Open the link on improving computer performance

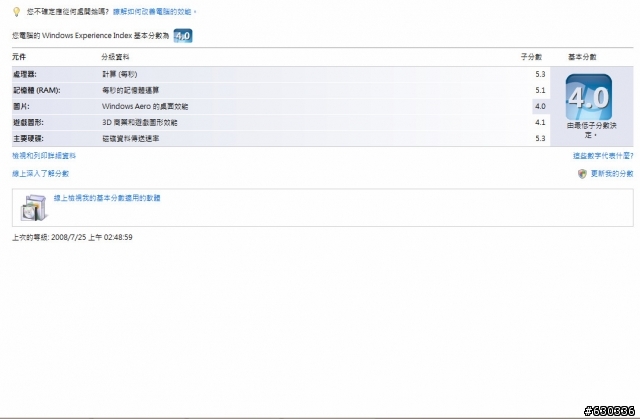pyautogui.click(x=155, y=12)
